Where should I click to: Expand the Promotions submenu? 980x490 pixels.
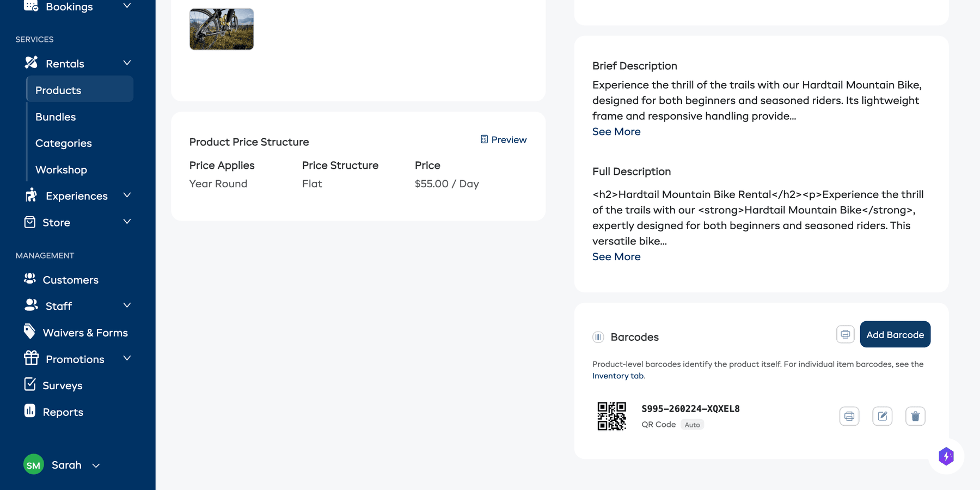(x=127, y=358)
